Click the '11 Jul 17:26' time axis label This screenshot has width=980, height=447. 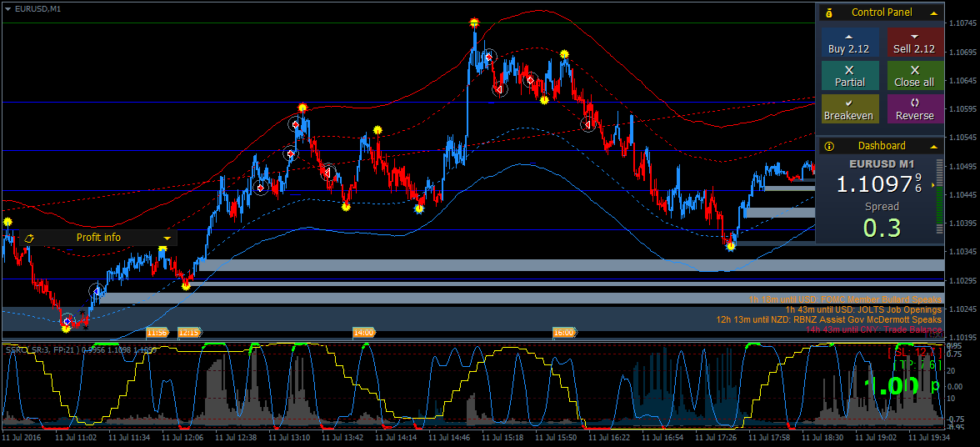718,439
